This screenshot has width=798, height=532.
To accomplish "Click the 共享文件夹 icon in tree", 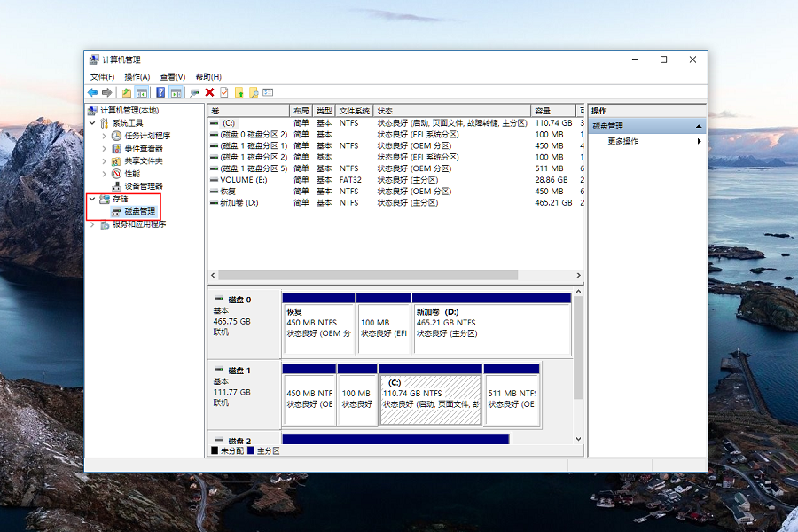I will pos(116,160).
